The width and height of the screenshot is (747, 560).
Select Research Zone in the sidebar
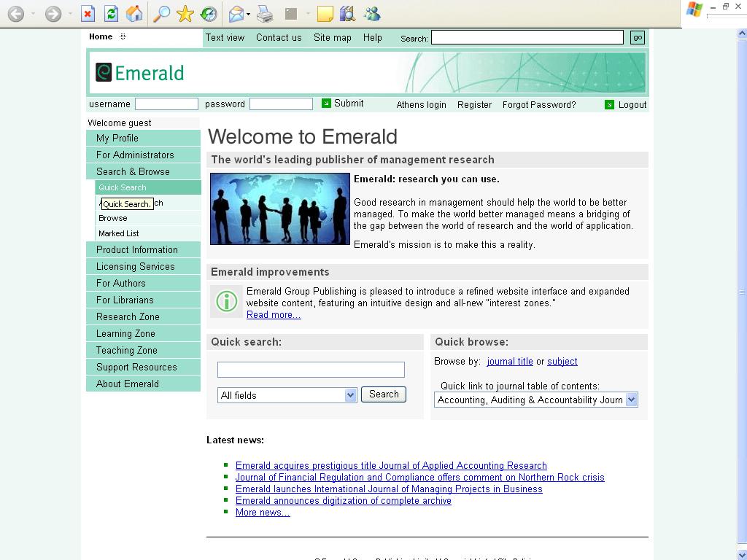[144, 316]
